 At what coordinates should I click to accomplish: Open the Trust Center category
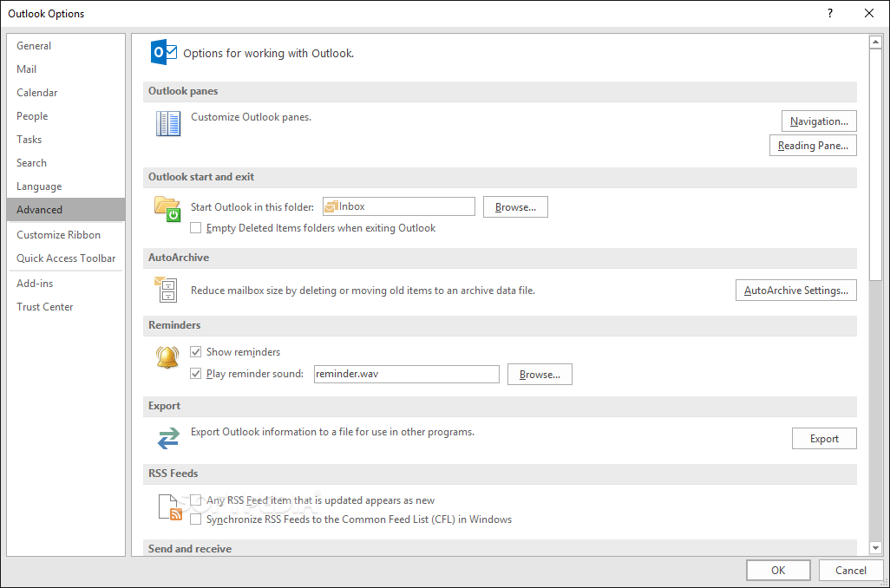pos(66,306)
